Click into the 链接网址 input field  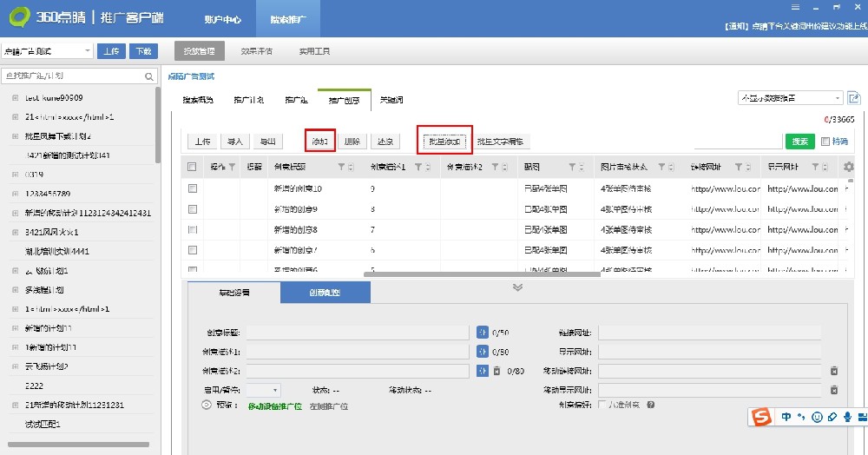point(710,332)
